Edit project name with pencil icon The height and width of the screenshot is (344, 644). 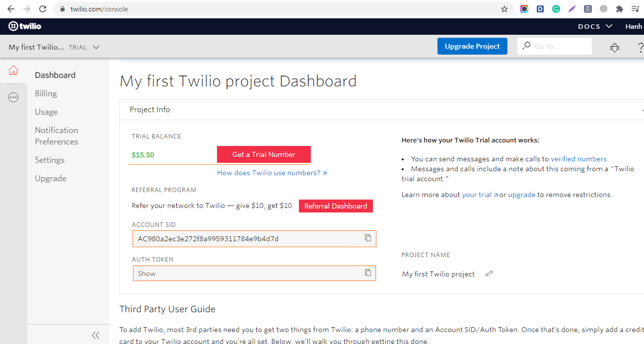[x=489, y=274]
